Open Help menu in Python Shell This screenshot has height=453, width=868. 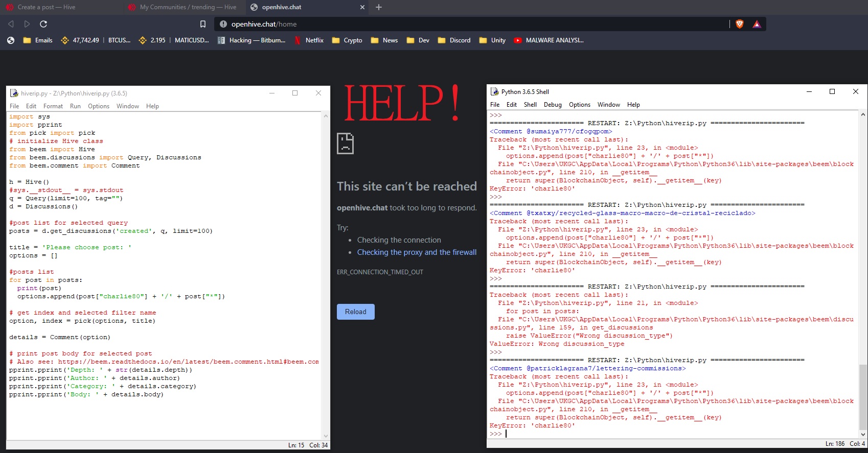pyautogui.click(x=633, y=105)
